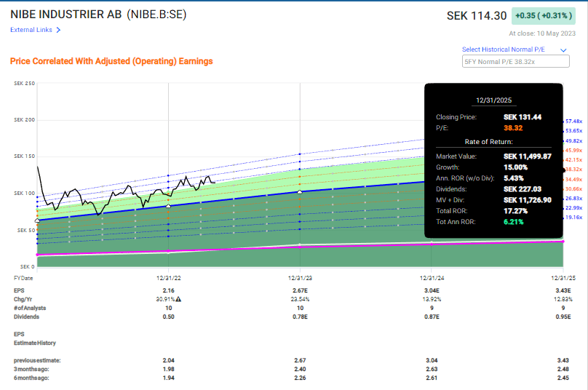Click the 12/31/24 fiscal year date label
588x390 pixels.
pyautogui.click(x=432, y=278)
